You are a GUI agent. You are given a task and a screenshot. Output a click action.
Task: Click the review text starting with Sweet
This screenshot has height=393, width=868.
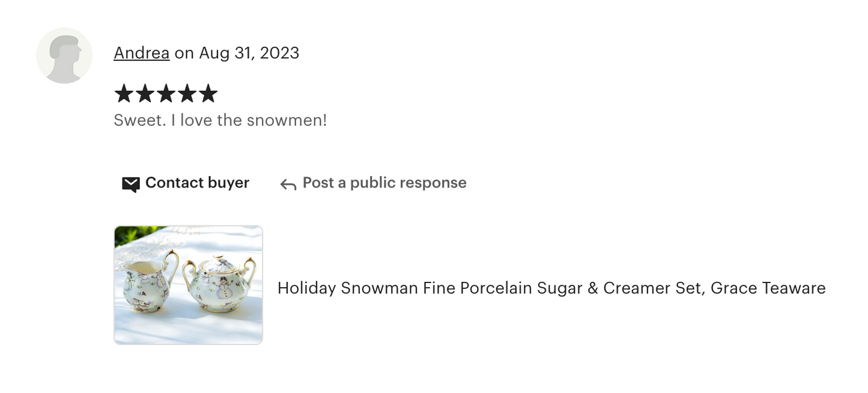(x=220, y=120)
